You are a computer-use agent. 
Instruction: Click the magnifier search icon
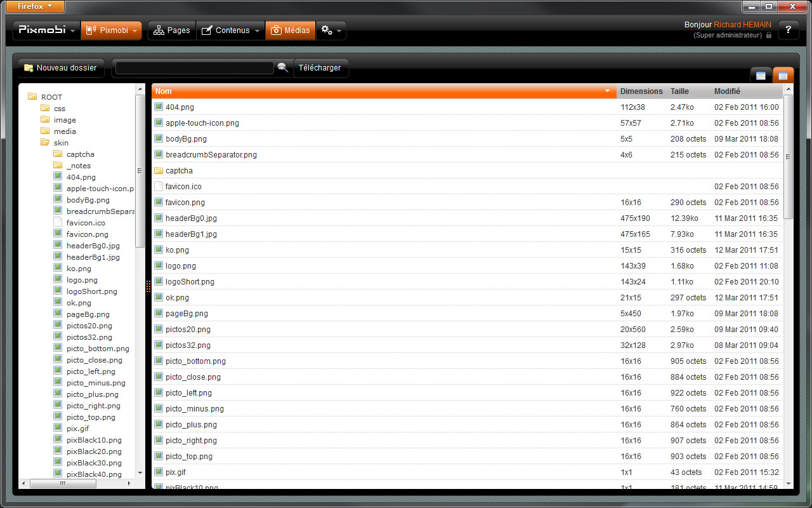pyautogui.click(x=283, y=68)
